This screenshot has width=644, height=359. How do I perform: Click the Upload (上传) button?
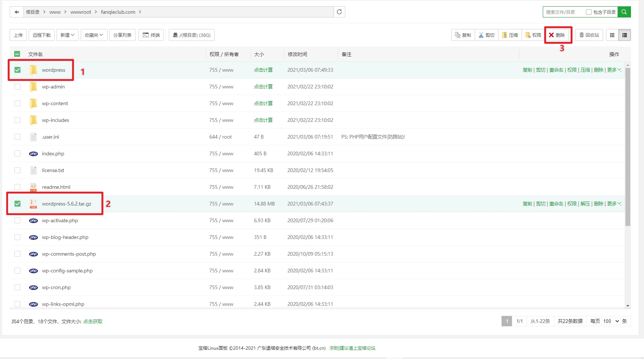click(x=18, y=35)
